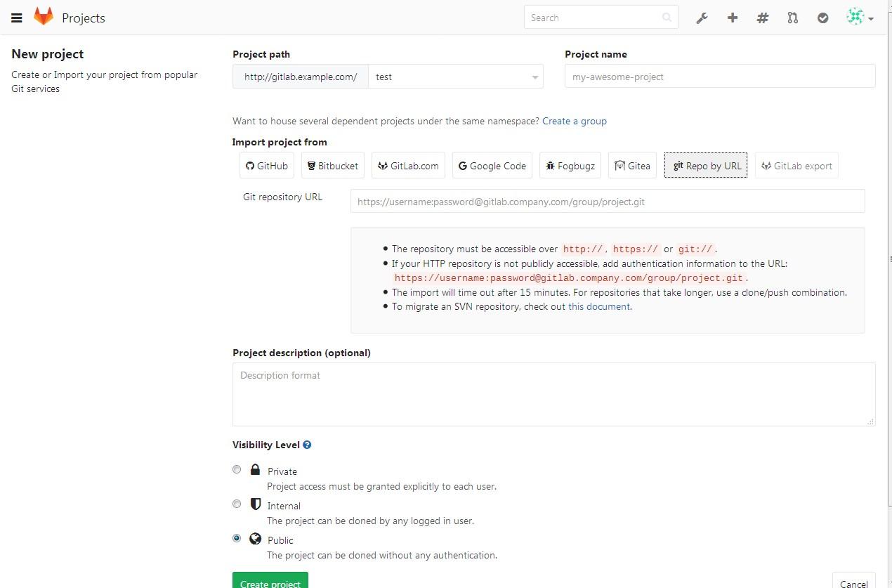This screenshot has height=588, width=892.
Task: Click the http://gitlab.example.com/ path prefix
Action: click(x=301, y=77)
